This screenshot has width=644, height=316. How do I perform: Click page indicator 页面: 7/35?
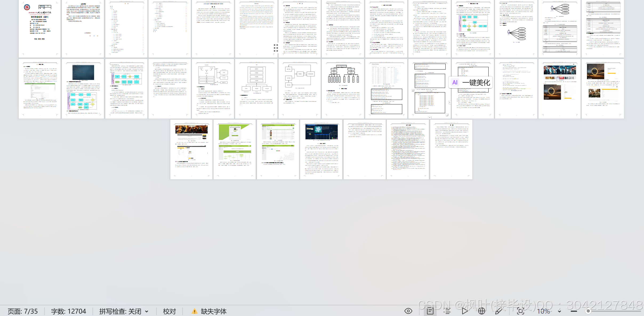pyautogui.click(x=23, y=311)
